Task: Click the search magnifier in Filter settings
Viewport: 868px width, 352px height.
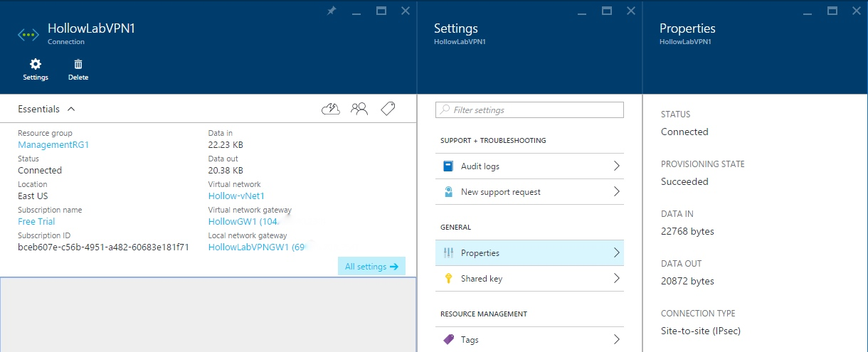Action: tap(445, 110)
